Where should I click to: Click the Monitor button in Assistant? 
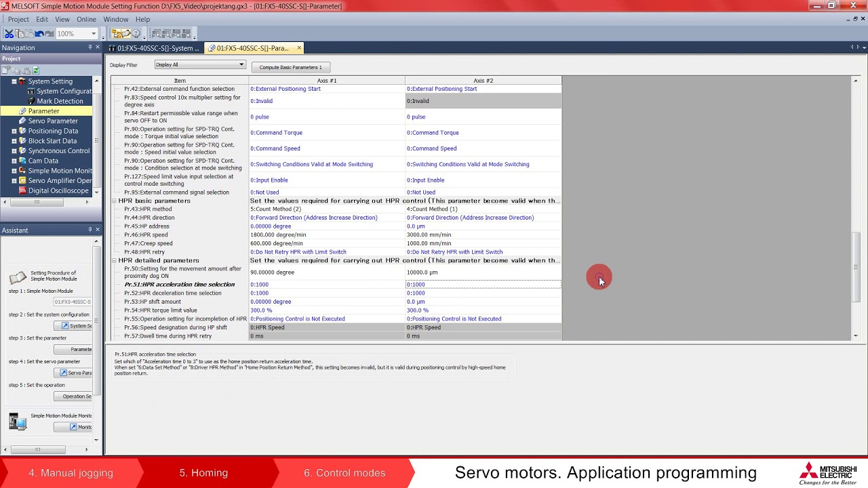(73, 427)
